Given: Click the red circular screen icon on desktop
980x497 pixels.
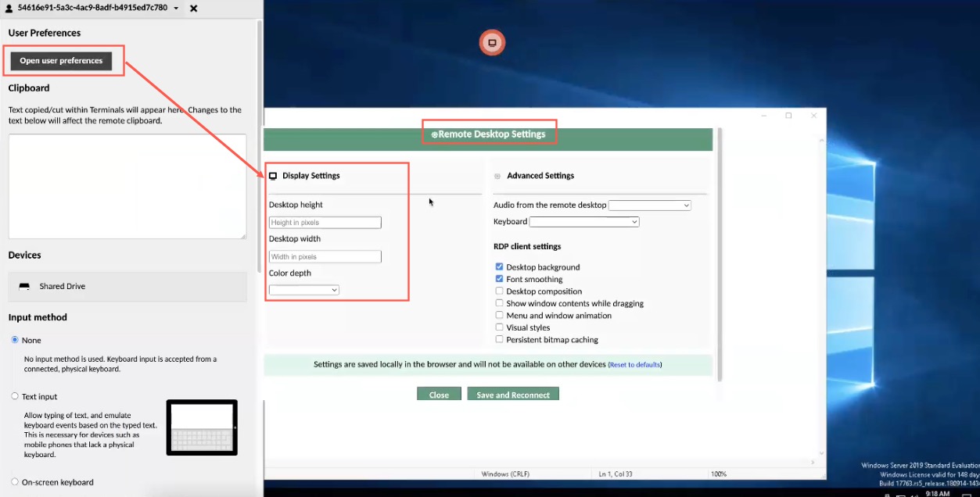Looking at the screenshot, I should (492, 43).
